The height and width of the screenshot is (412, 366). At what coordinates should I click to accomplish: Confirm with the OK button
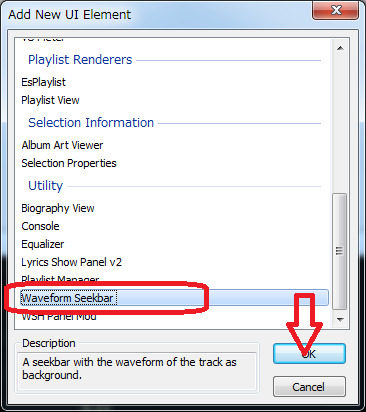click(309, 354)
